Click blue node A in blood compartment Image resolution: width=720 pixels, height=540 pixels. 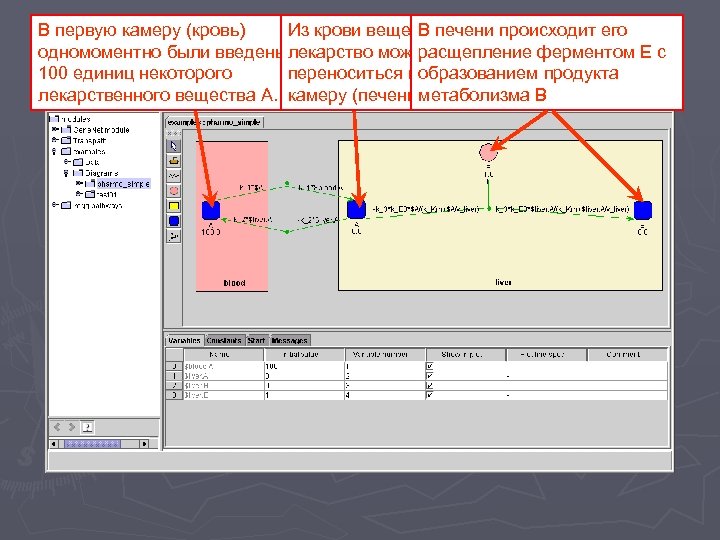point(211,210)
